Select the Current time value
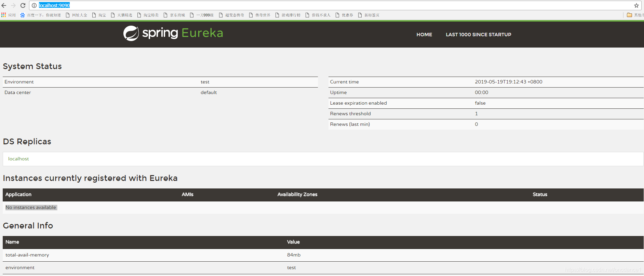The image size is (644, 276). pyautogui.click(x=509, y=82)
